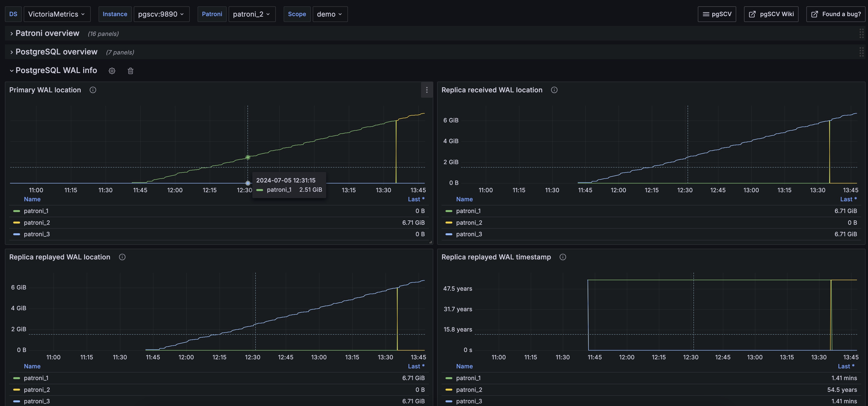Open the pgSCV Wiki link
Viewport: 868px width, 406px height.
point(771,14)
